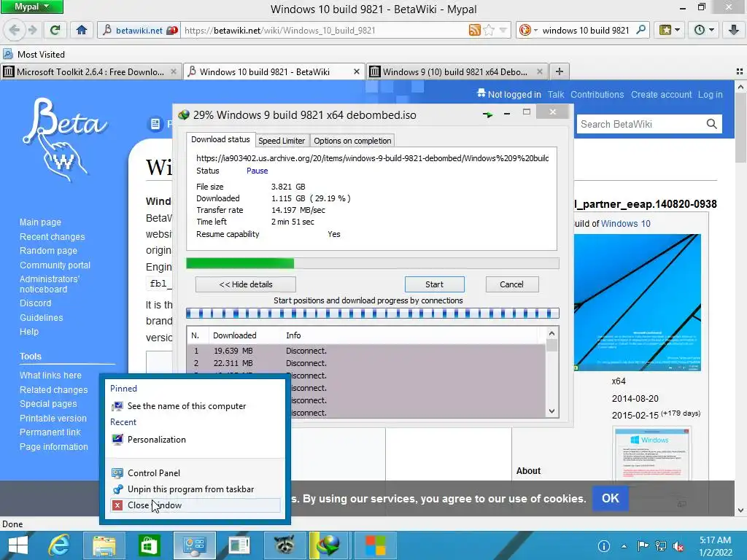Open Main page in the sidebar

coord(40,222)
